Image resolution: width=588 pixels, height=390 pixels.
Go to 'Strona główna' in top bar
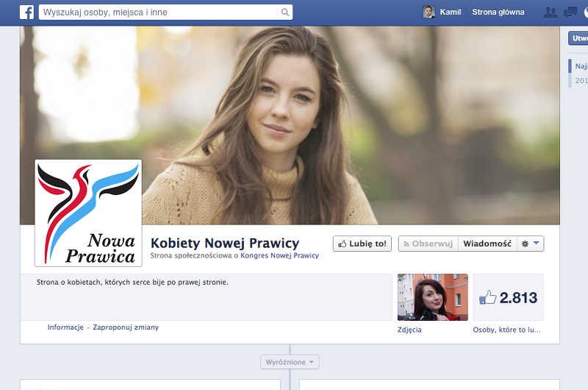[x=498, y=12]
